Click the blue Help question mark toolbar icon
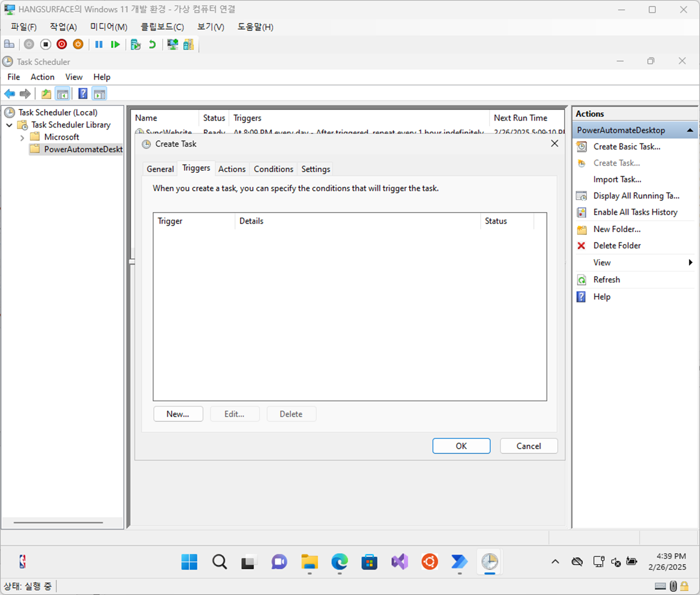 [83, 94]
